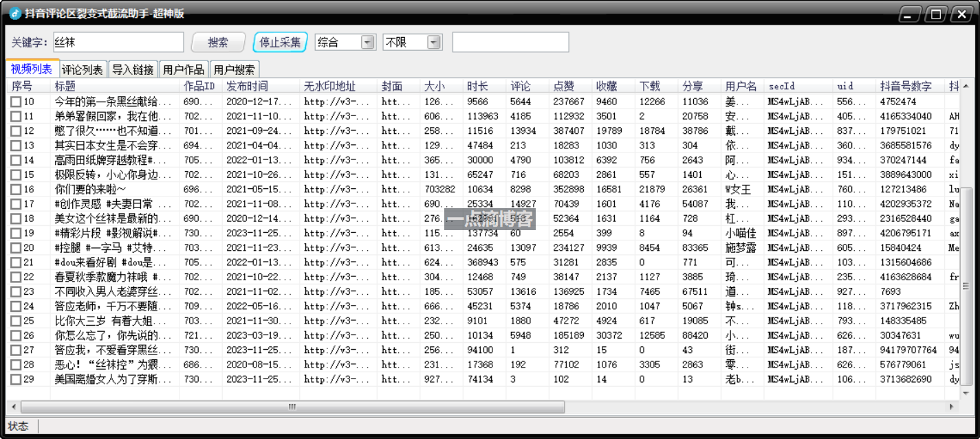Sort by the 分享 column header
Viewport: 980px width, 439px height.
pyautogui.click(x=699, y=86)
